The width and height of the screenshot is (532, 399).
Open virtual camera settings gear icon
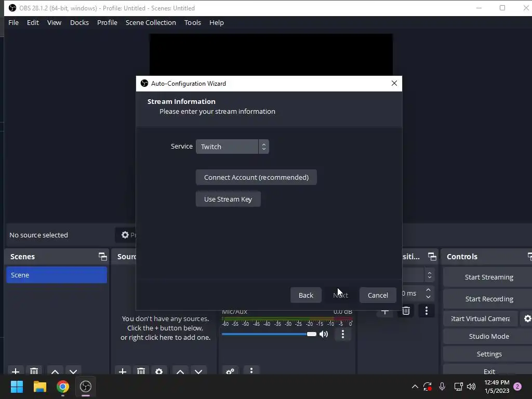click(x=527, y=318)
